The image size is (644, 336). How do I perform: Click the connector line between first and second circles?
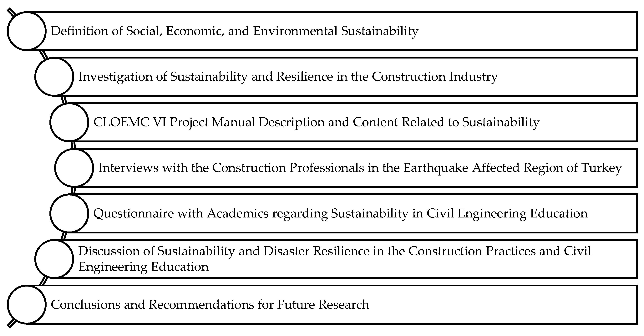point(43,54)
